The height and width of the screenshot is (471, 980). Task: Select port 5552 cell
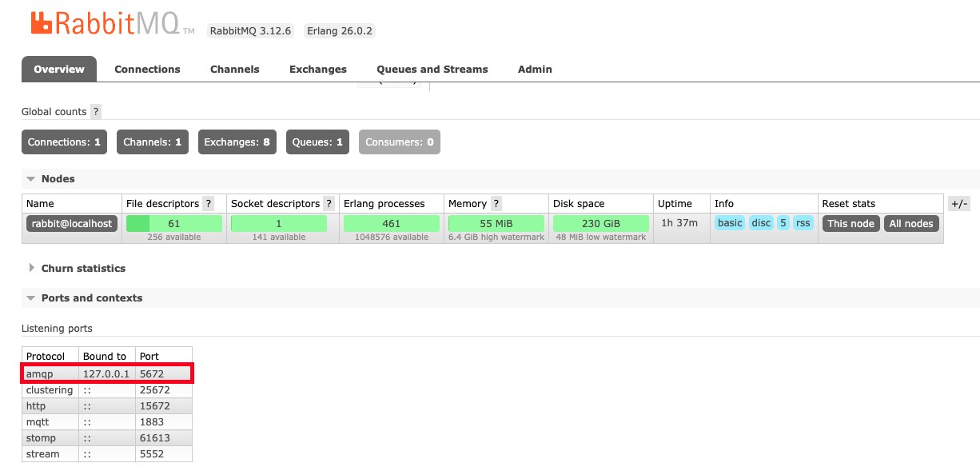(x=163, y=454)
